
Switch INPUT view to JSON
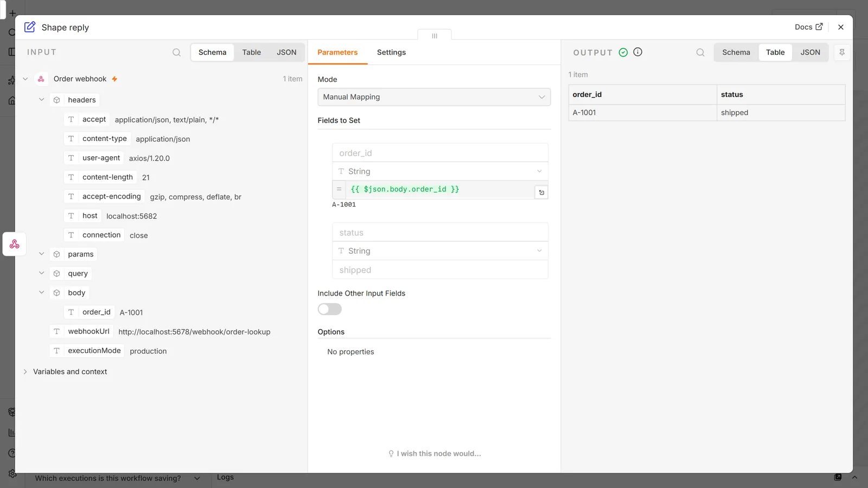coord(286,53)
